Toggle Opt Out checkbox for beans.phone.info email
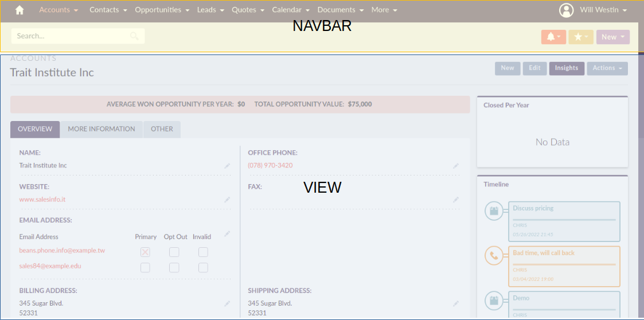This screenshot has height=320, width=644. coord(174,252)
